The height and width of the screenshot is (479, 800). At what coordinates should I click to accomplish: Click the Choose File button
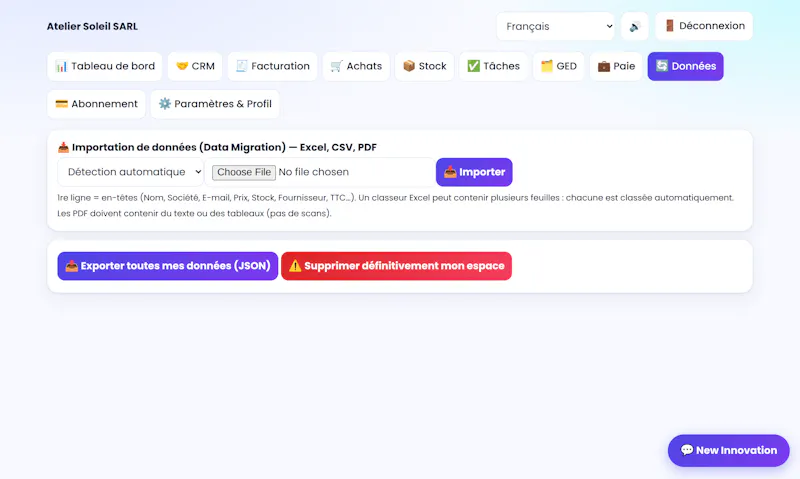tap(244, 172)
